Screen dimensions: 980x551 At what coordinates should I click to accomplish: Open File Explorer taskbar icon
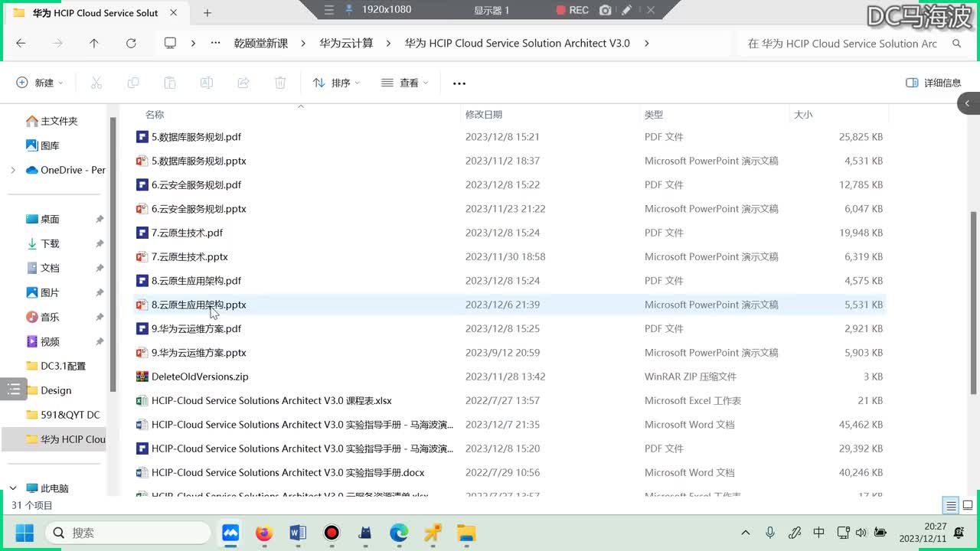point(466,533)
